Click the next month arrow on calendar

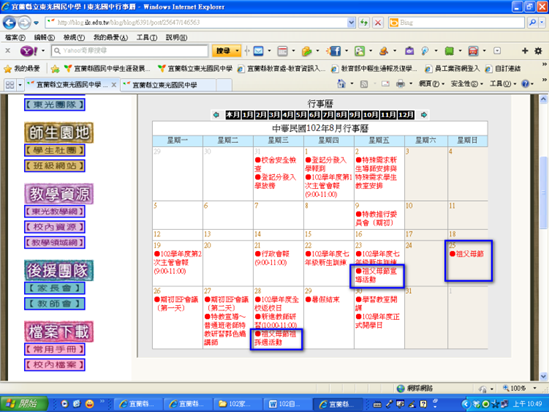[x=424, y=115]
